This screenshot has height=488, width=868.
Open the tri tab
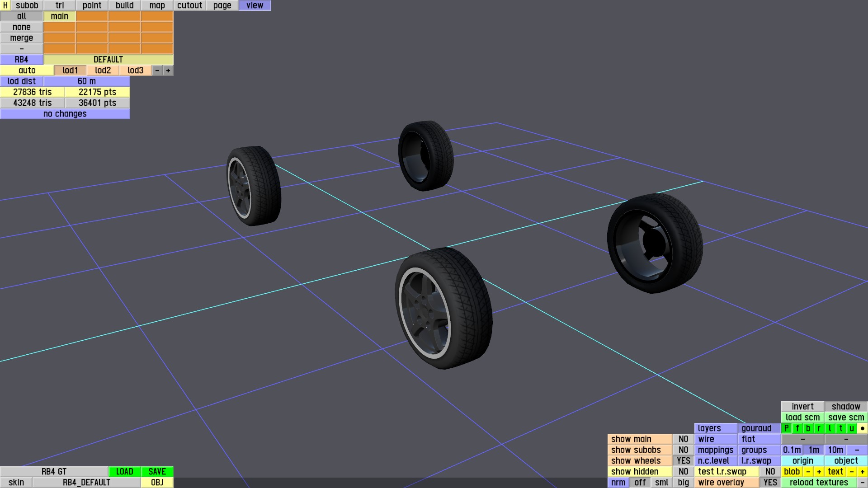60,5
